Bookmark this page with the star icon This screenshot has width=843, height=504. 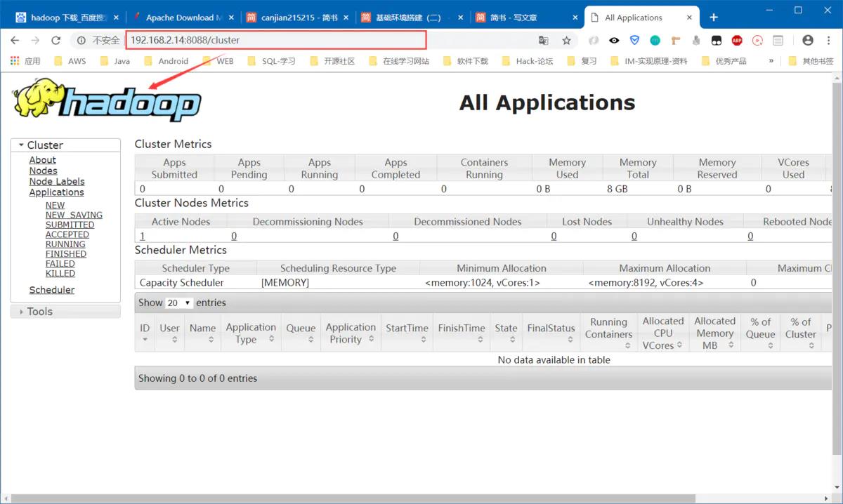[x=566, y=41]
